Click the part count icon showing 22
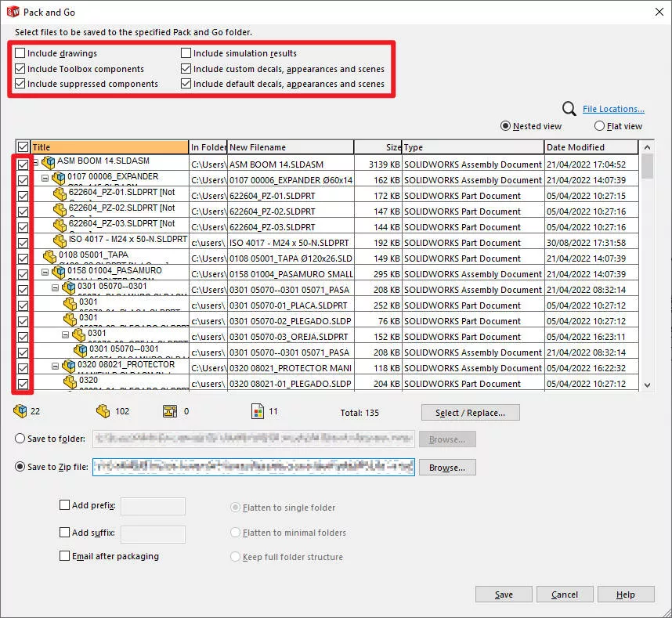672x618 pixels. pos(19,410)
